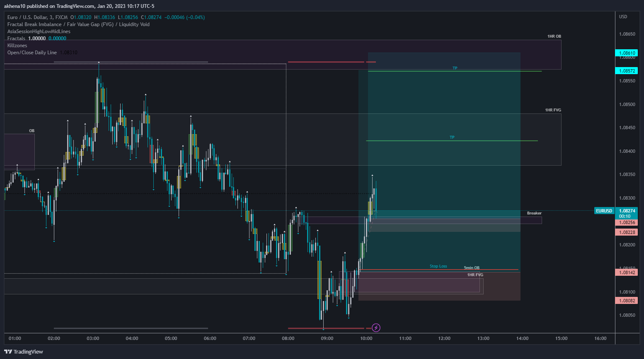Screen dimensions: 644x359
Task: Select the OB label on the purple box
Action: tap(31, 131)
